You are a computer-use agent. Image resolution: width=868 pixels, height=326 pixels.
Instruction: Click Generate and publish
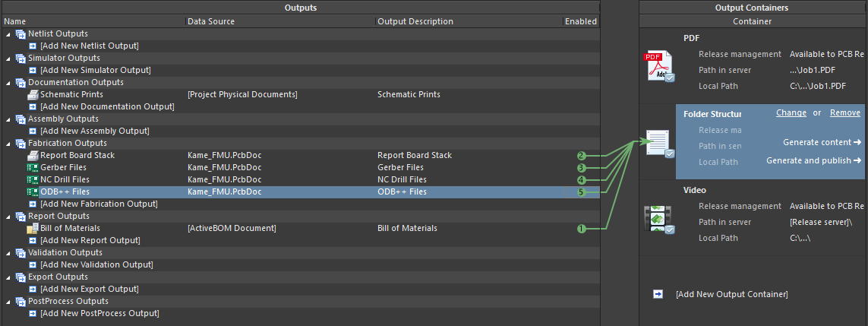tap(814, 161)
